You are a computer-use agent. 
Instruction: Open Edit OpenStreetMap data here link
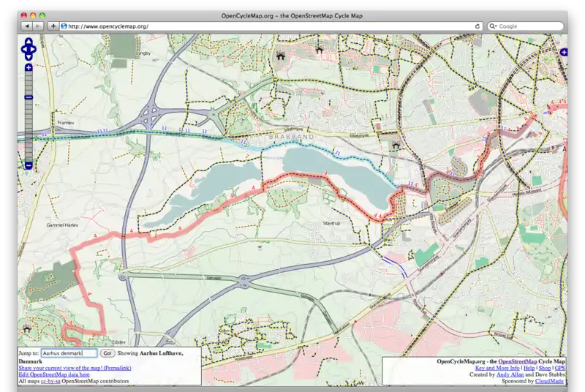54,374
